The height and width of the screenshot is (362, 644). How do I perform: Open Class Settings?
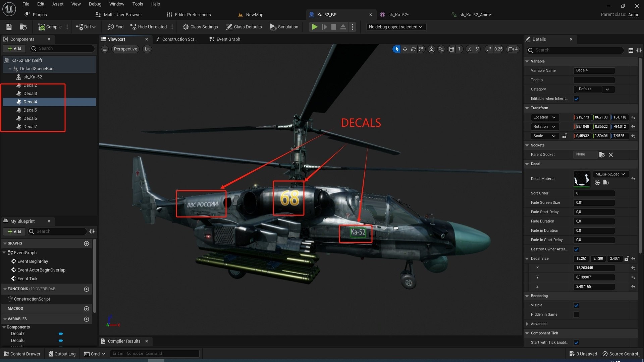coord(200,27)
